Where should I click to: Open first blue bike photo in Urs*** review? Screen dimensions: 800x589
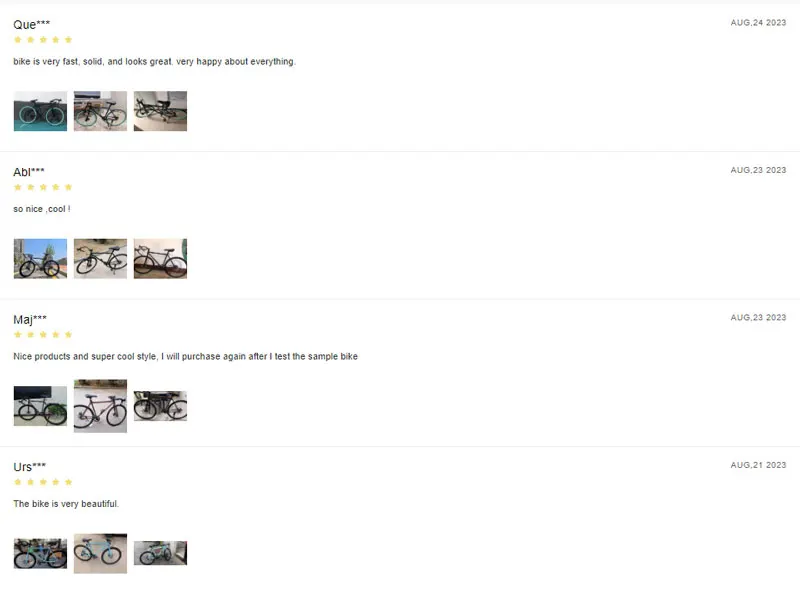point(40,553)
